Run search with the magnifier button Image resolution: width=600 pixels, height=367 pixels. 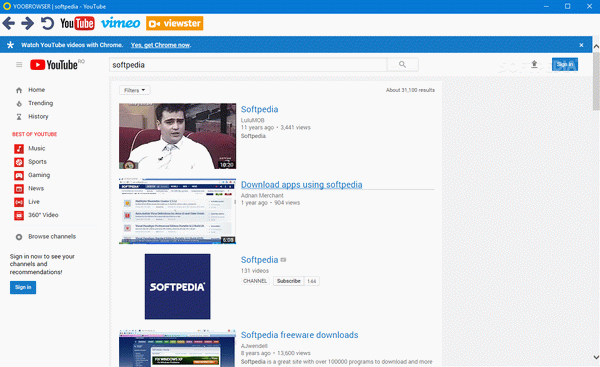coord(403,65)
